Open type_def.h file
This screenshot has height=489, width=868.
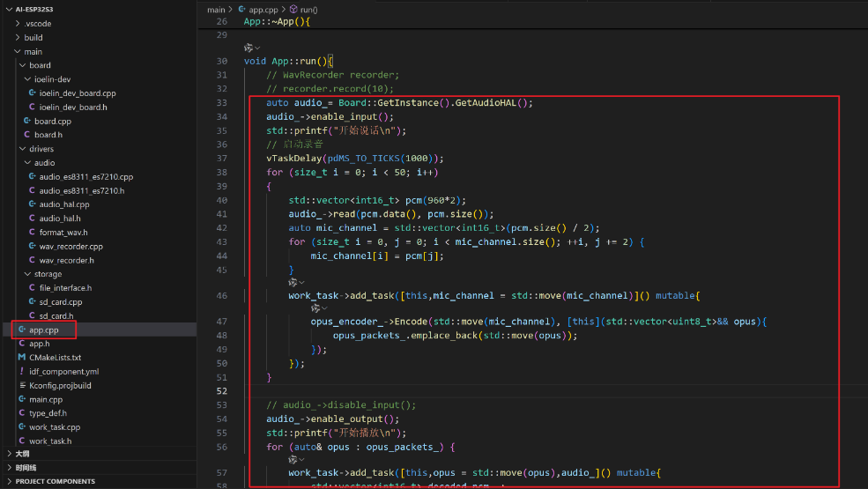(x=48, y=413)
